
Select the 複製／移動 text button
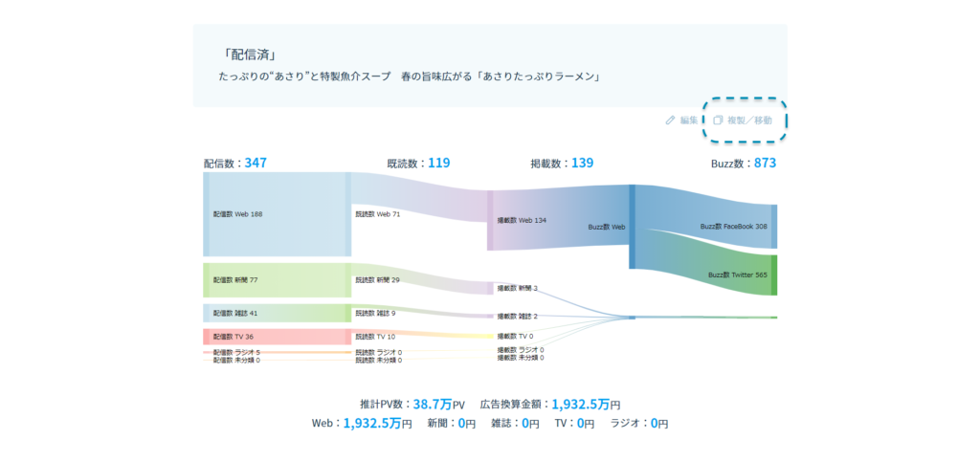click(750, 121)
